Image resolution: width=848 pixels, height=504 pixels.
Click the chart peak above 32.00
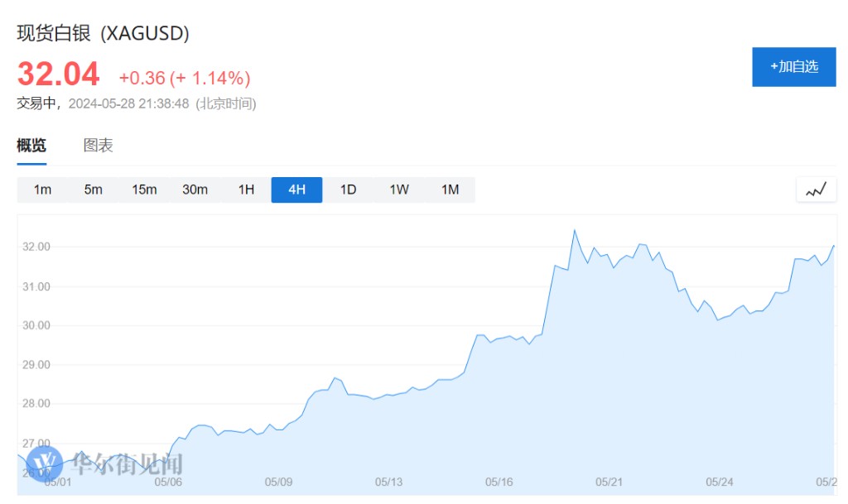click(x=574, y=230)
